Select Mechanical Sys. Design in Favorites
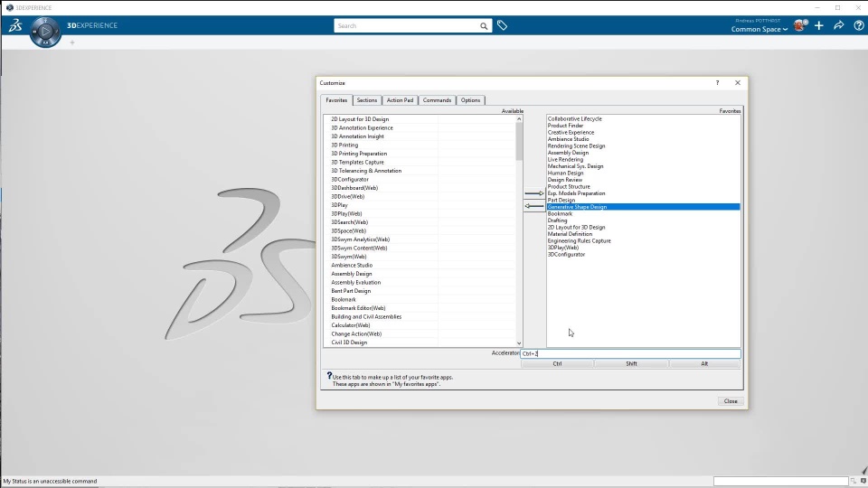 click(575, 166)
